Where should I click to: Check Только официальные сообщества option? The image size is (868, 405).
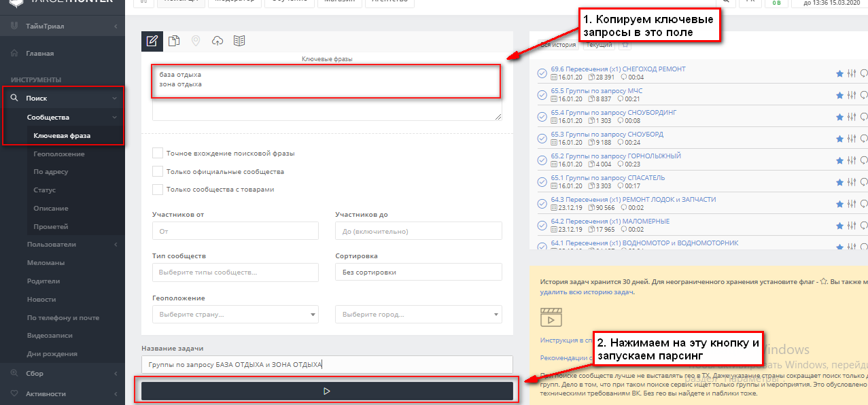point(158,171)
